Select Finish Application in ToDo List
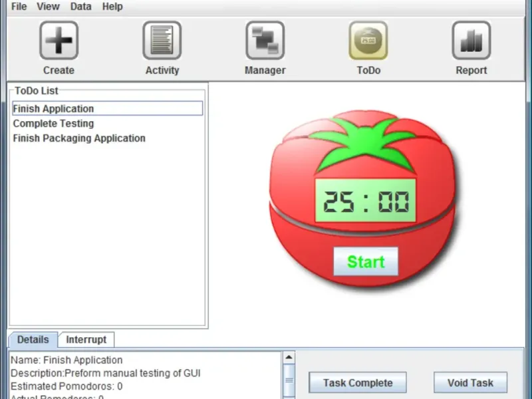The width and height of the screenshot is (532, 399). pos(108,108)
